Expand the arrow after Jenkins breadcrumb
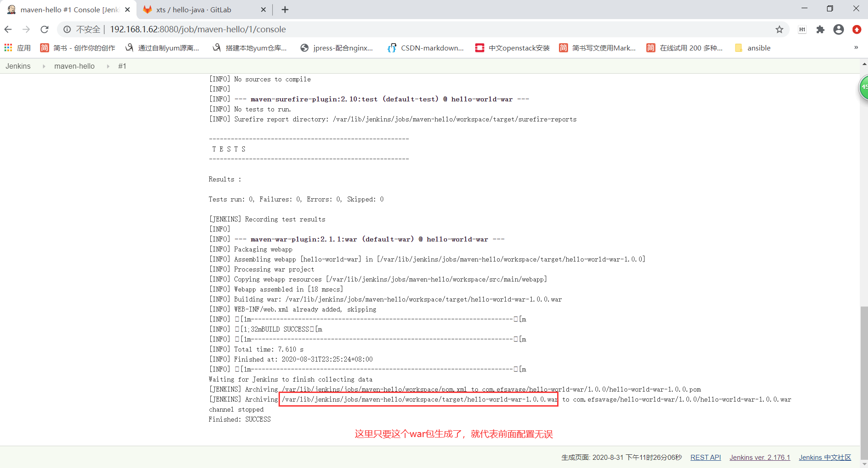 (x=44, y=66)
